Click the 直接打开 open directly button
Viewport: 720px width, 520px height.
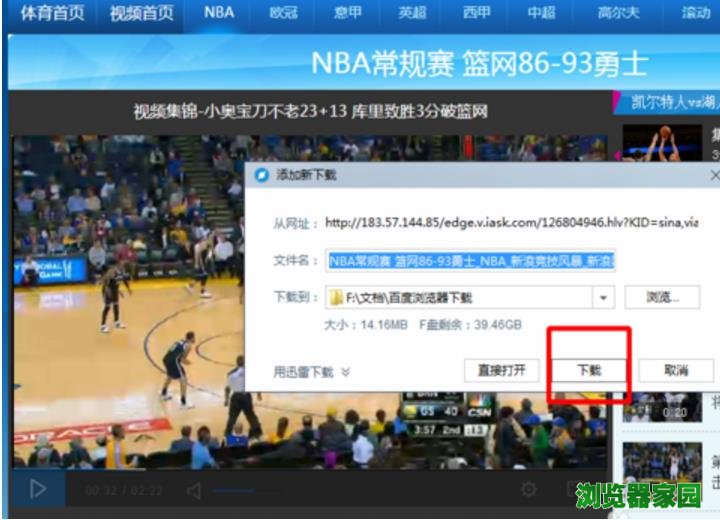click(501, 370)
